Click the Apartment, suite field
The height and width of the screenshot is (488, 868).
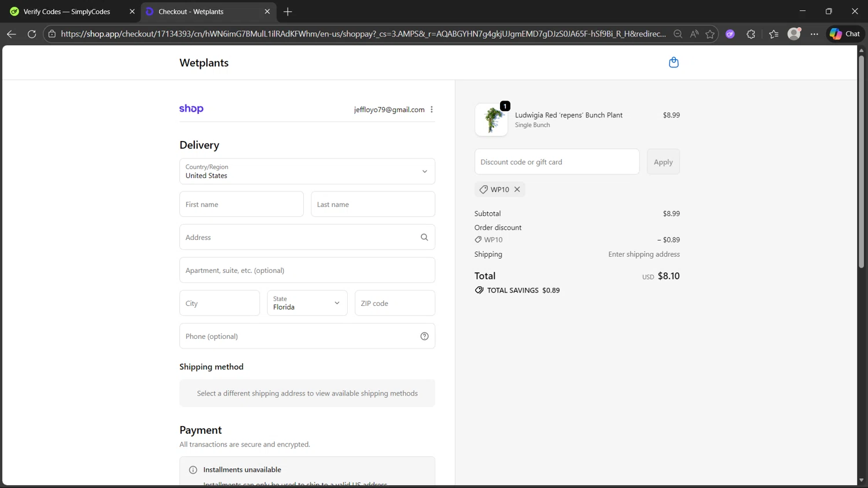tap(307, 270)
